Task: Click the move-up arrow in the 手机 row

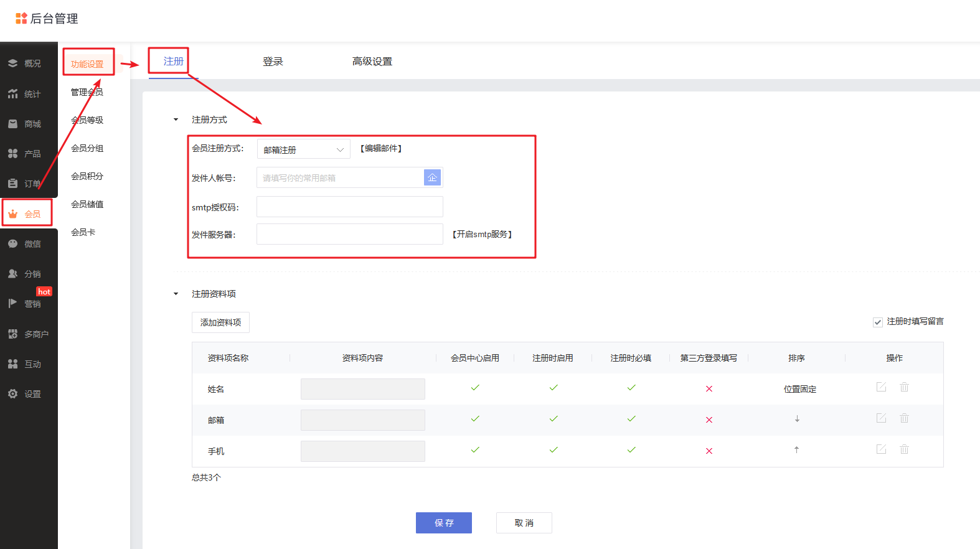Action: point(796,449)
